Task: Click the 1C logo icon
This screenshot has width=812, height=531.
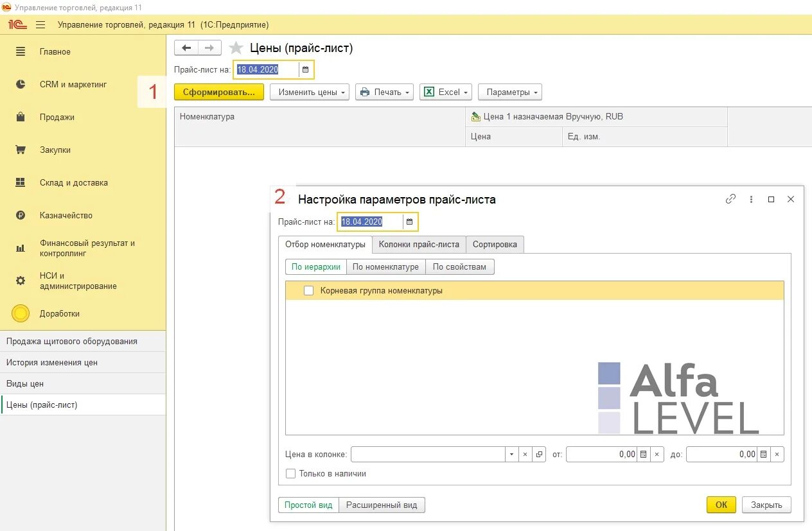Action: (x=17, y=24)
